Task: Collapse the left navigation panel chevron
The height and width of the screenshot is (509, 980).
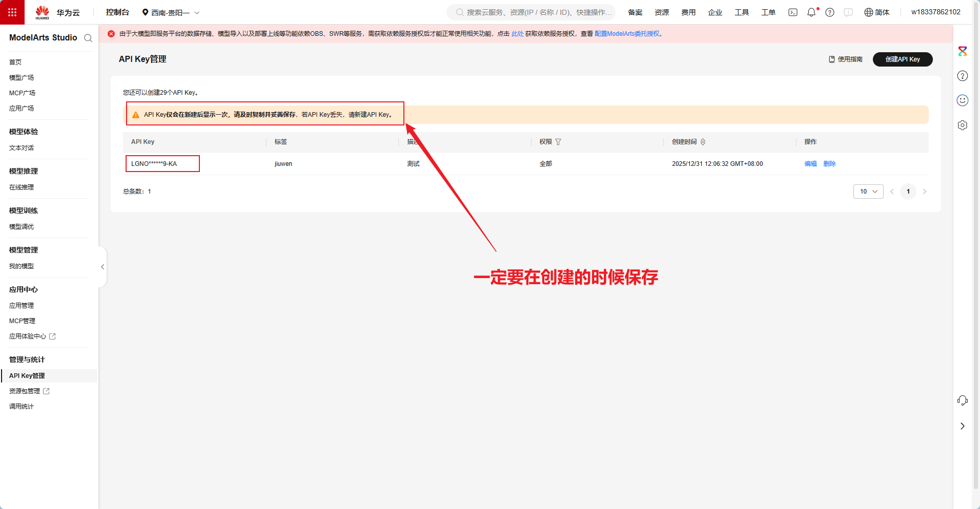Action: 102,266
